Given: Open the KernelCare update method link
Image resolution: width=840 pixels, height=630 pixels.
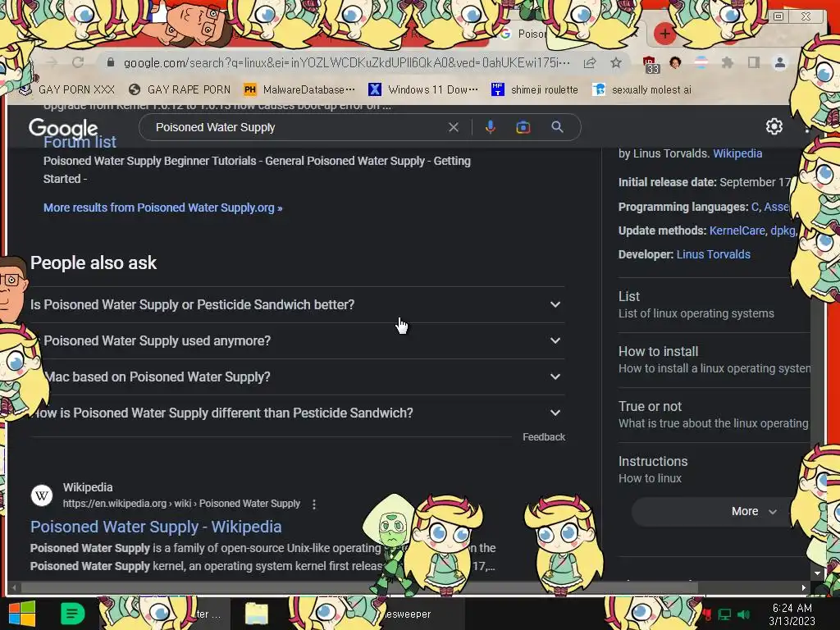Looking at the screenshot, I should [x=737, y=231].
